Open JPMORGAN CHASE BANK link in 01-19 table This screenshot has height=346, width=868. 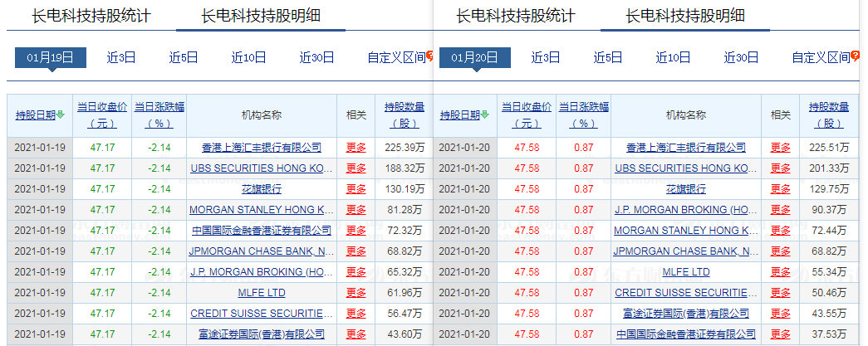[x=262, y=251]
